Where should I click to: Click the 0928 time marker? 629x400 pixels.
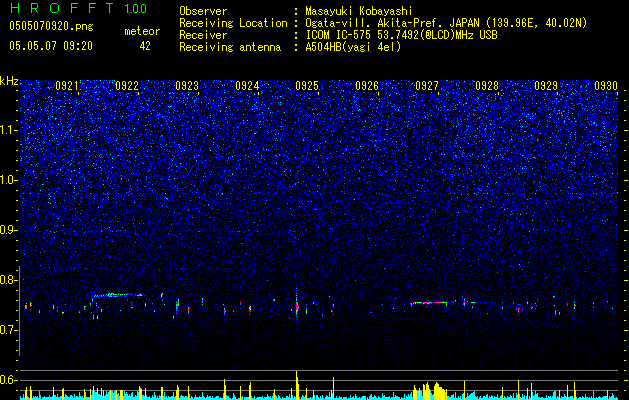pyautogui.click(x=487, y=85)
